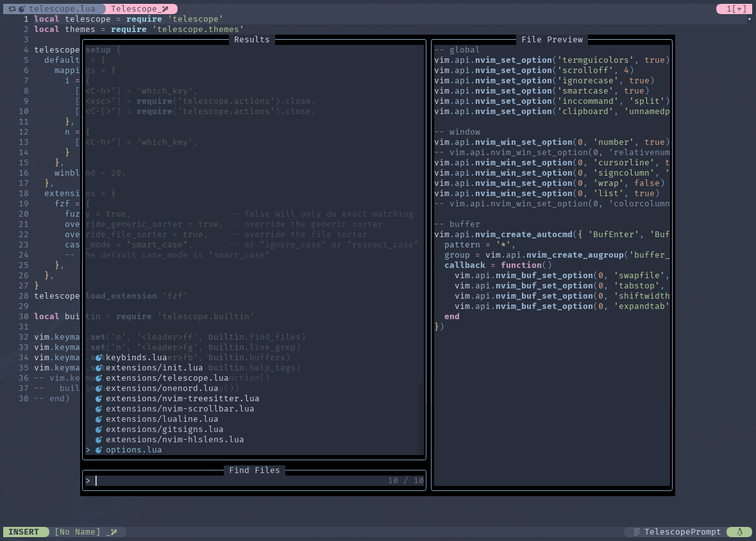Click the Lua icon beside keybinds.lua
Image resolution: width=756 pixels, height=541 pixels.
pyautogui.click(x=98, y=357)
